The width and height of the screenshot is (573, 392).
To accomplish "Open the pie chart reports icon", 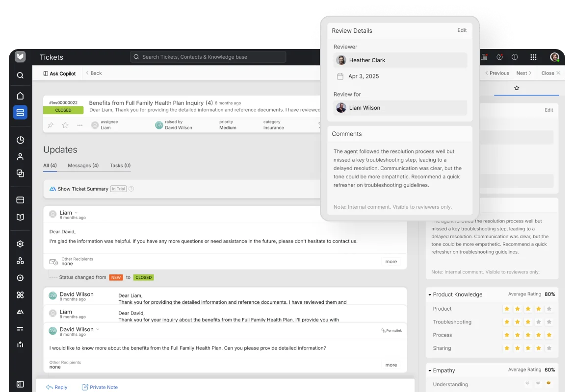I will click(x=20, y=140).
